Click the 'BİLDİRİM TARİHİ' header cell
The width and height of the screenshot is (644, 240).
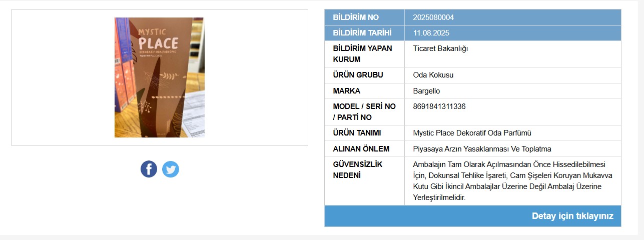pyautogui.click(x=364, y=33)
